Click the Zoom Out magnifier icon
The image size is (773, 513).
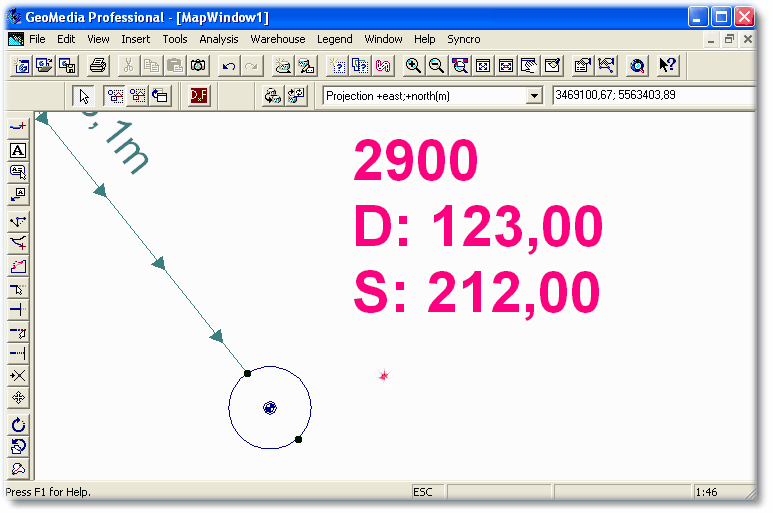[436, 66]
